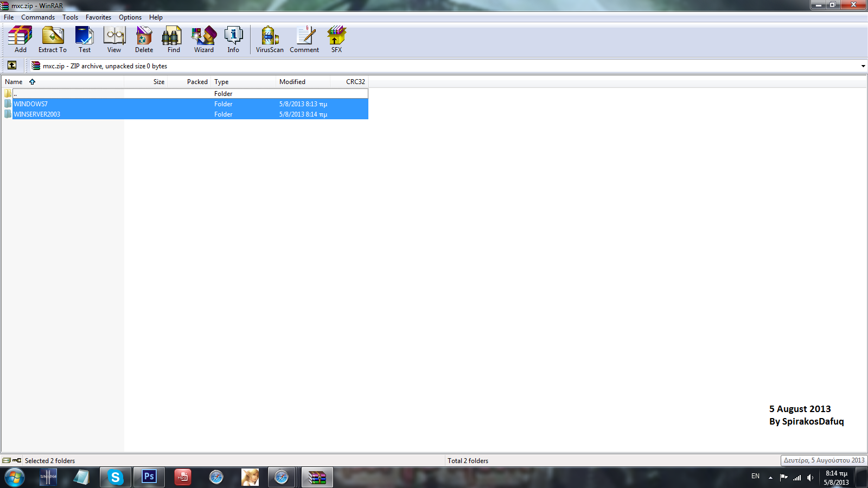Viewport: 868px width, 488px height.
Task: Open the View file tool
Action: [x=114, y=39]
